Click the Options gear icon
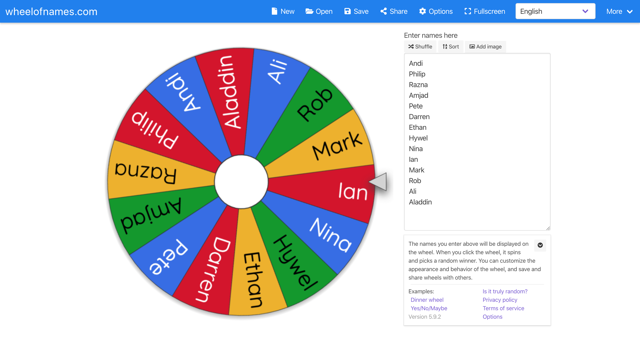The width and height of the screenshot is (640, 364). (x=422, y=11)
